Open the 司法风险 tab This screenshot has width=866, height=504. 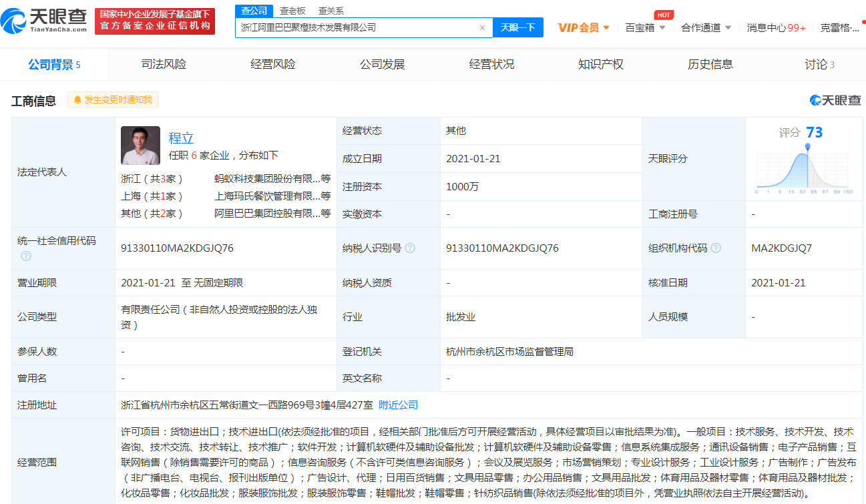(164, 65)
